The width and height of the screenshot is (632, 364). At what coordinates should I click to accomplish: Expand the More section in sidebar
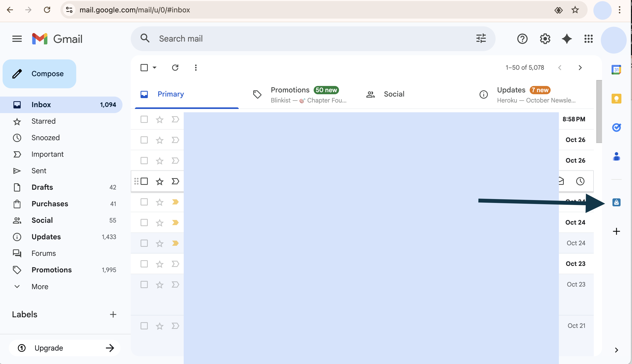pos(40,287)
